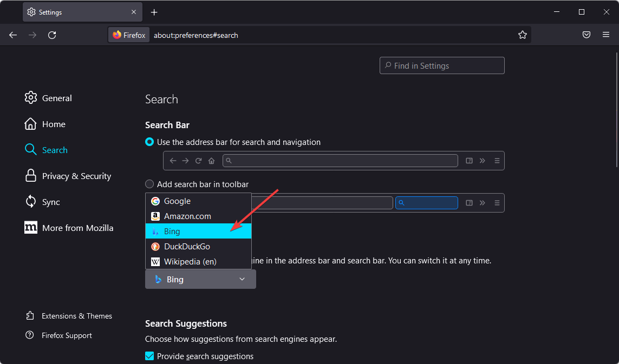Click the Firefox Support question mark icon
Viewport: 619px width, 364px height.
coord(30,335)
